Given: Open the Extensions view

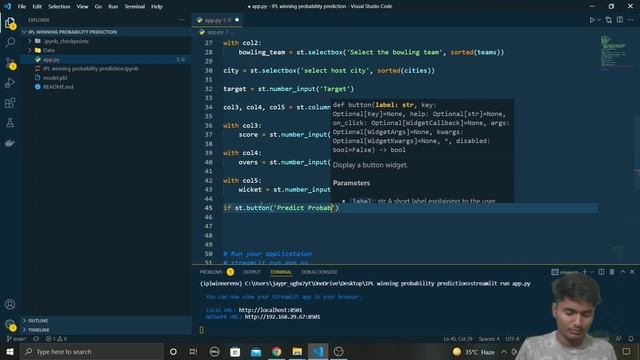Looking at the screenshot, I should (x=10, y=103).
